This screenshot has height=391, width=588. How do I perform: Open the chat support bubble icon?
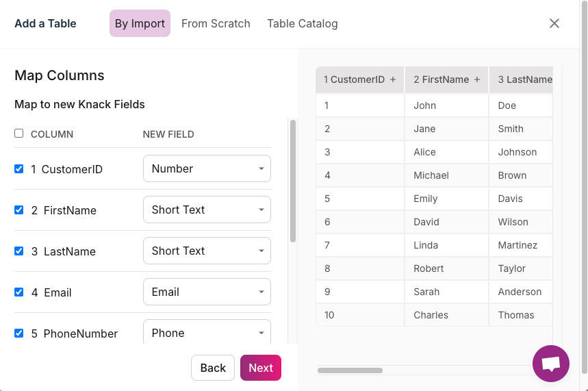point(551,364)
